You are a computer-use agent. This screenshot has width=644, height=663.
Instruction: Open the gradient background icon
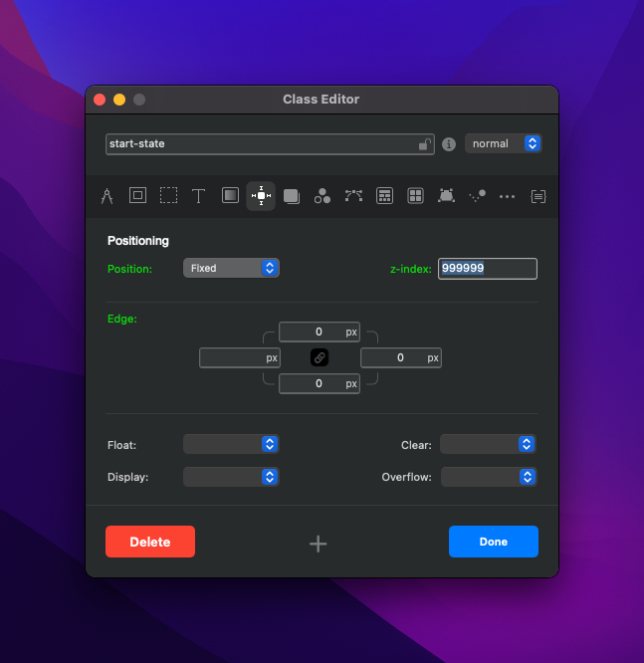click(x=230, y=196)
